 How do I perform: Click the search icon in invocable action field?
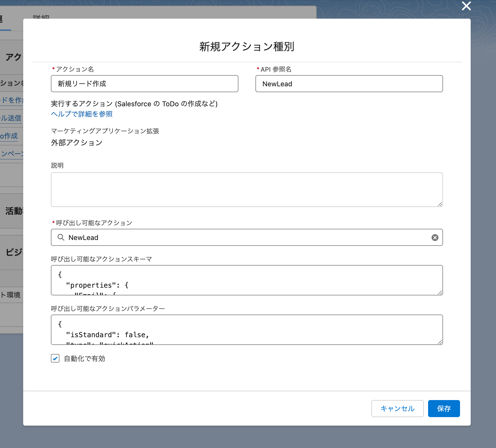pyautogui.click(x=61, y=237)
